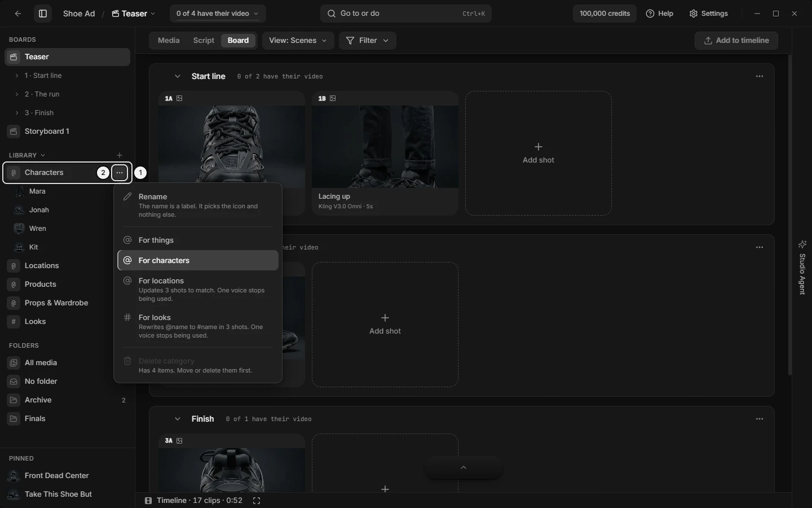Open the Filter dropdown

click(x=367, y=41)
